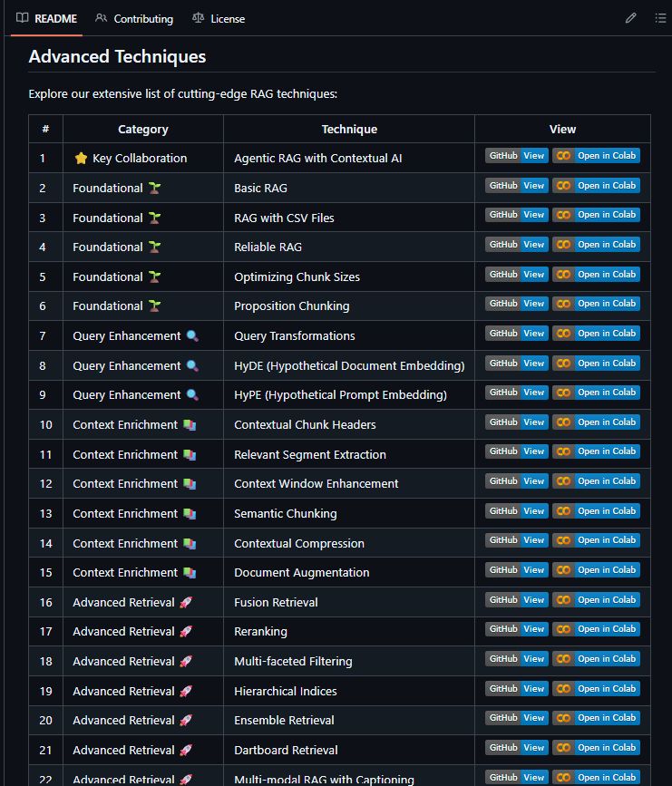Open in Colab badge for Document Augmentation
The image size is (672, 786).
[596, 570]
